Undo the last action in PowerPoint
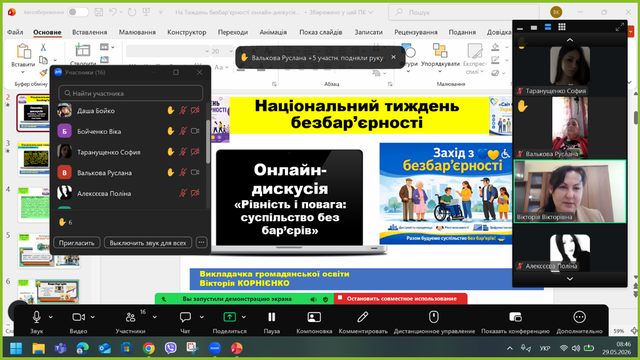 point(113,12)
